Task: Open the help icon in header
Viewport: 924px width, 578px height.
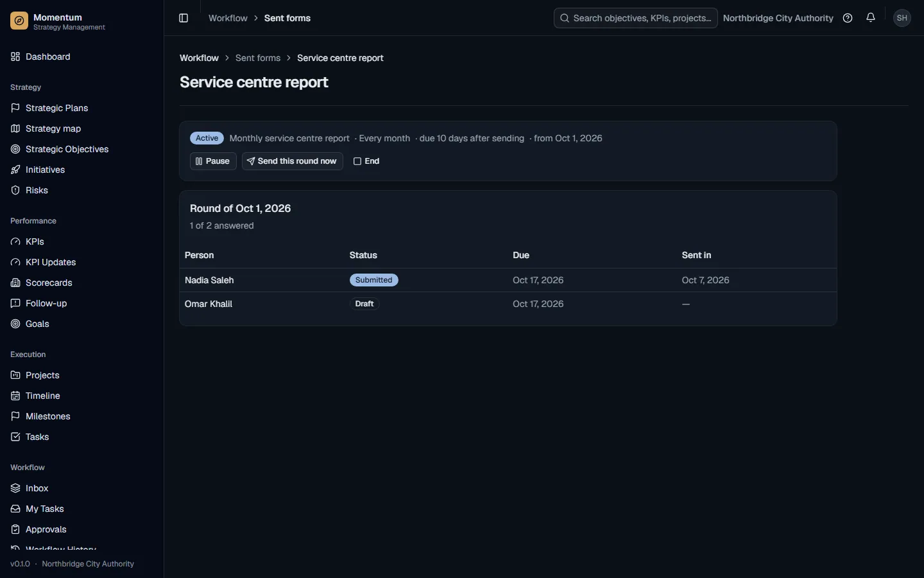Action: 848,18
